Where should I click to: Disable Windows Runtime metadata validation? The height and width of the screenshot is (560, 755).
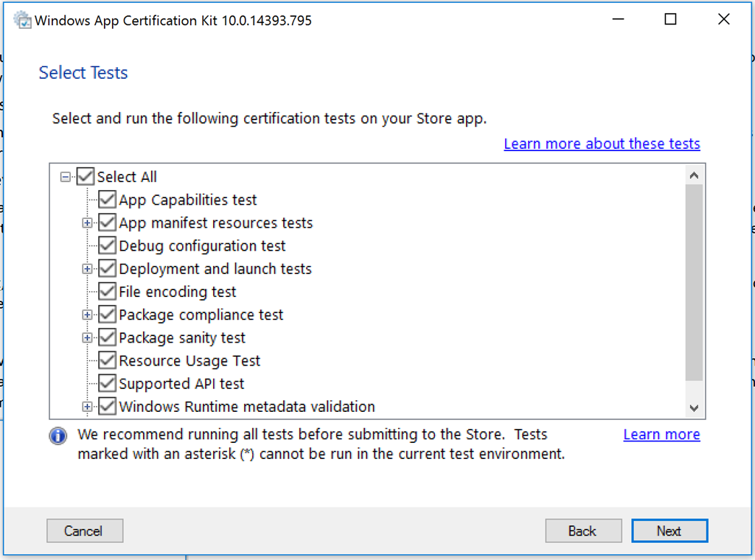107,406
